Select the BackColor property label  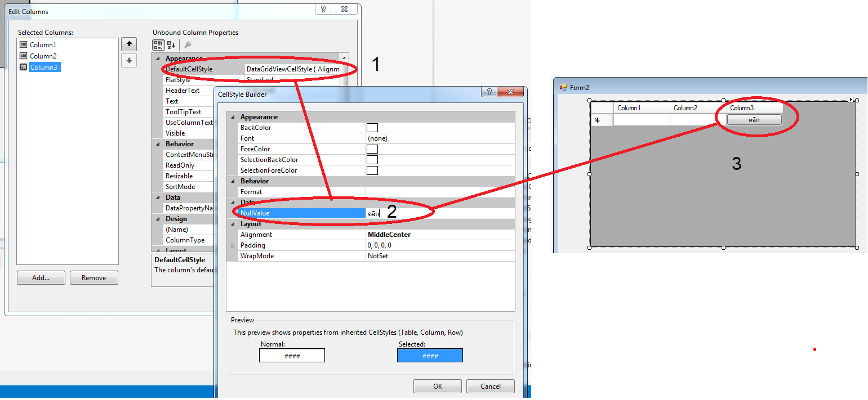click(x=256, y=128)
